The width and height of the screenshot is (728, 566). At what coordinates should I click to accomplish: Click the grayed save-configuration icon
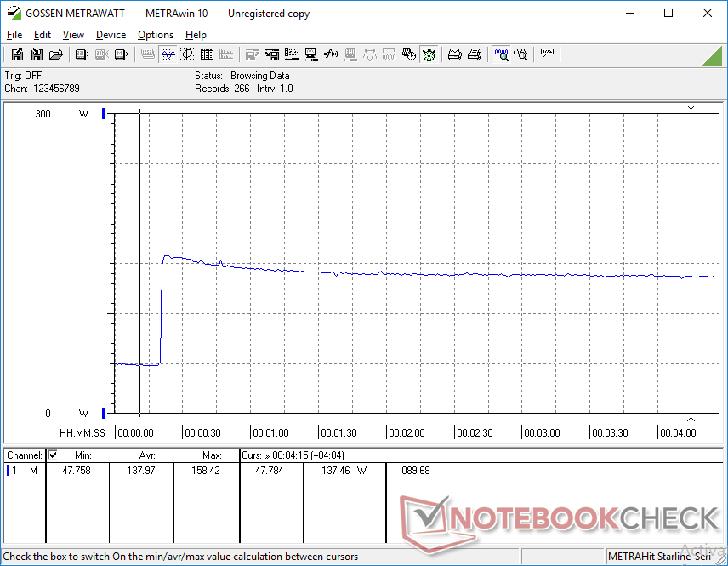click(252, 54)
